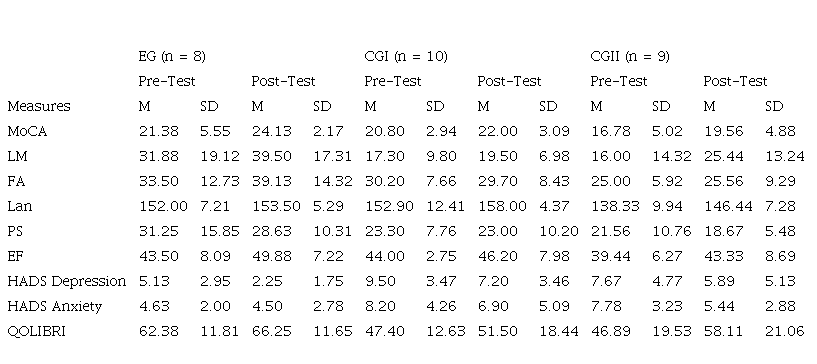Click the MoCA row label
Screen dimensions: 817x364
pos(27,131)
